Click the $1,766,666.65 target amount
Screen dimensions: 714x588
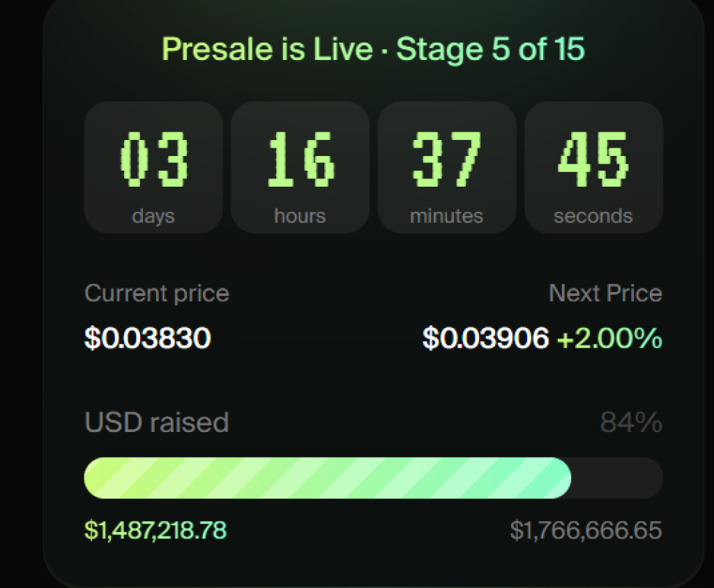pos(586,530)
